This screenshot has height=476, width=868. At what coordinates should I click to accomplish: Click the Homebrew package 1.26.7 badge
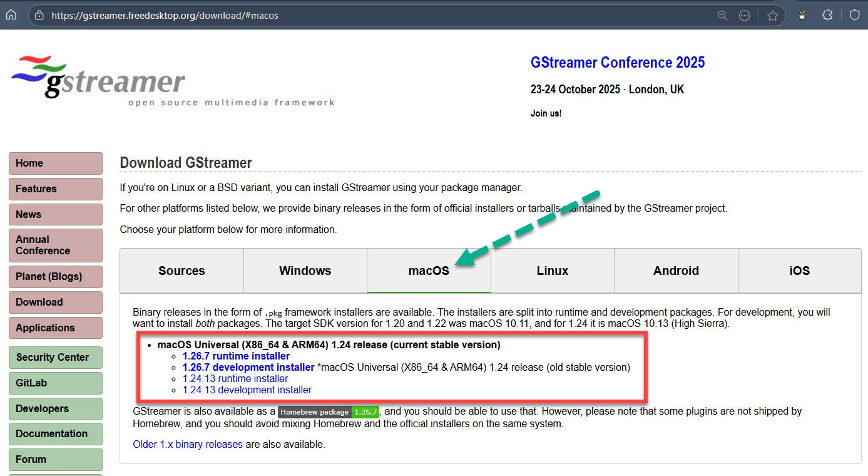click(x=328, y=412)
